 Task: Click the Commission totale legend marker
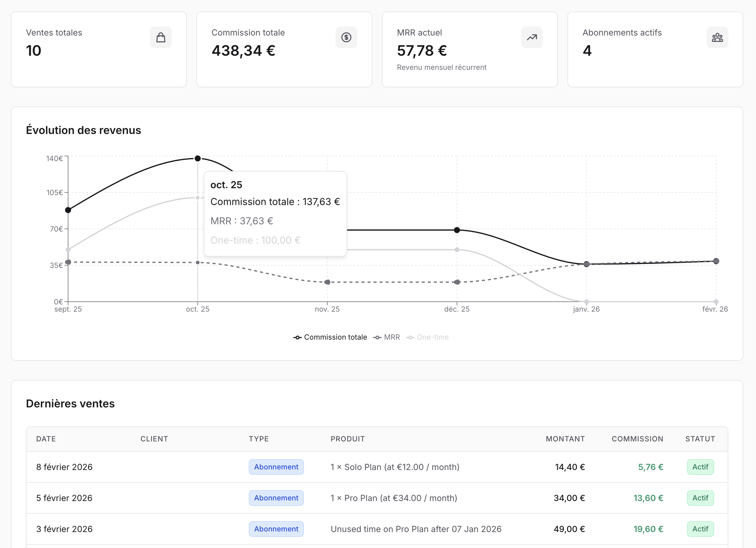(297, 337)
